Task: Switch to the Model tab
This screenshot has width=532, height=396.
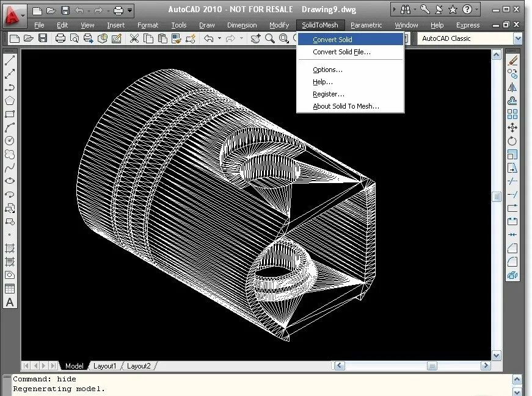Action: click(74, 366)
